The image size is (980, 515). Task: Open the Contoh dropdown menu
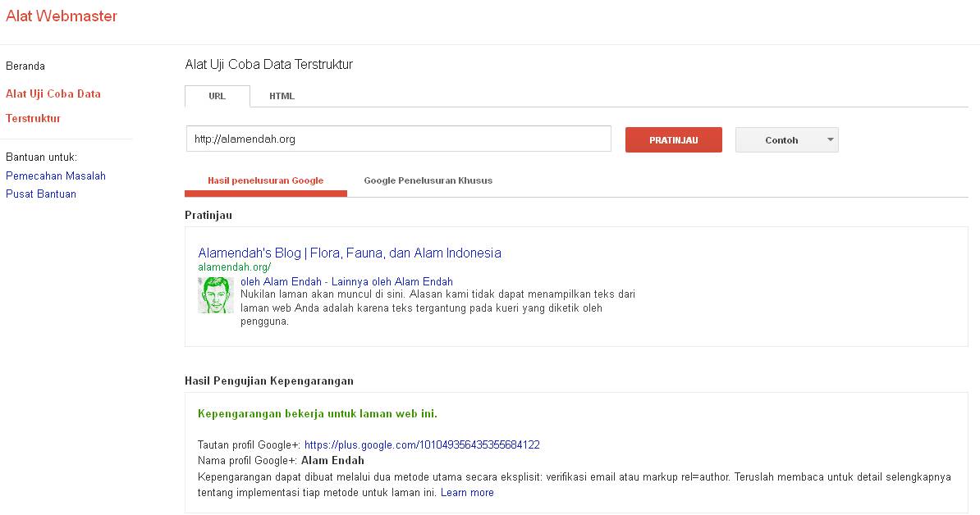[x=786, y=140]
